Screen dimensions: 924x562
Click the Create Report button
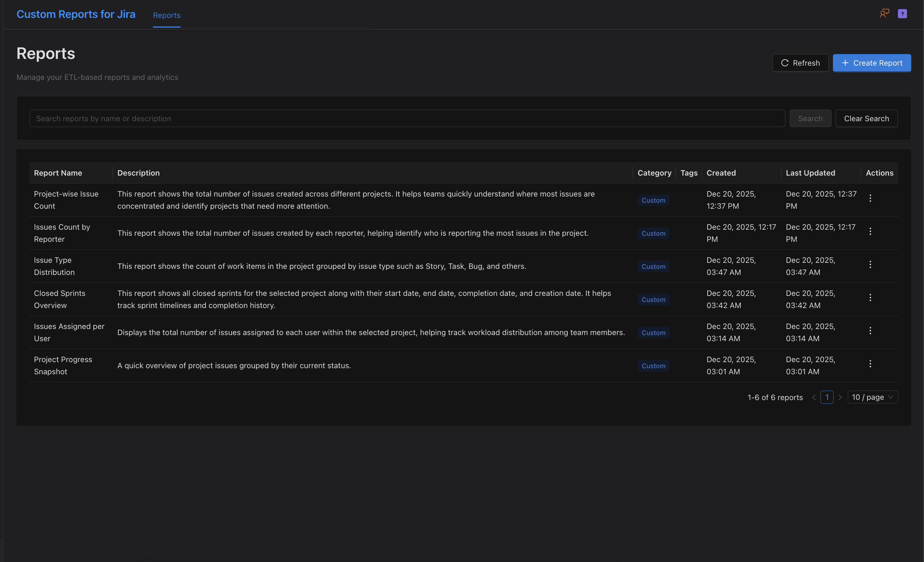(872, 63)
